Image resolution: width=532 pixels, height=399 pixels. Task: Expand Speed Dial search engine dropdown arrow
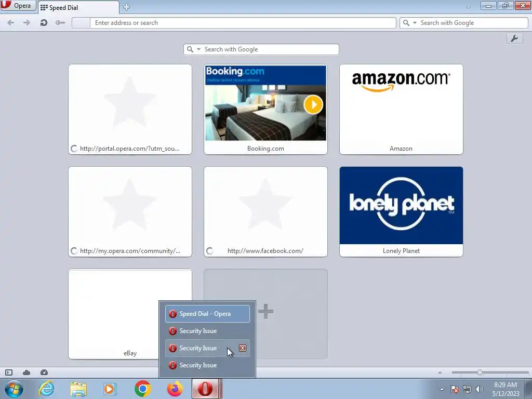(x=199, y=49)
